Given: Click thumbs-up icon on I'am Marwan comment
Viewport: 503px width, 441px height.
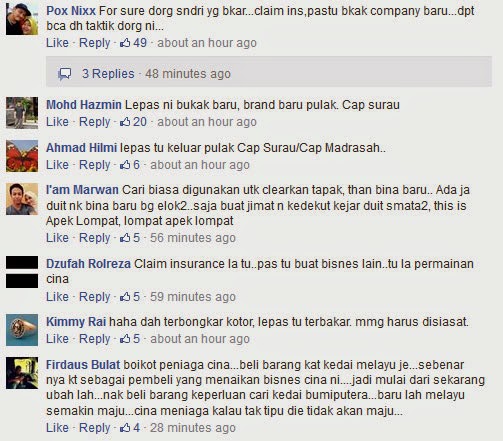Looking at the screenshot, I should tap(125, 238).
